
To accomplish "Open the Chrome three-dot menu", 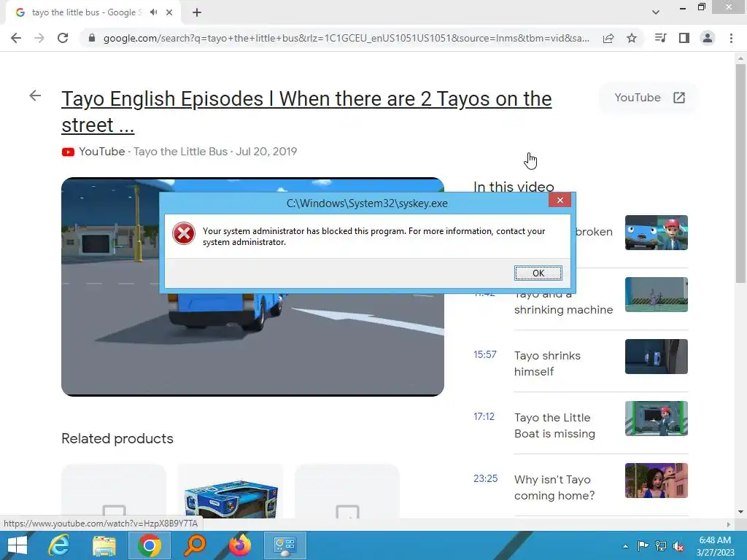I will [x=731, y=38].
